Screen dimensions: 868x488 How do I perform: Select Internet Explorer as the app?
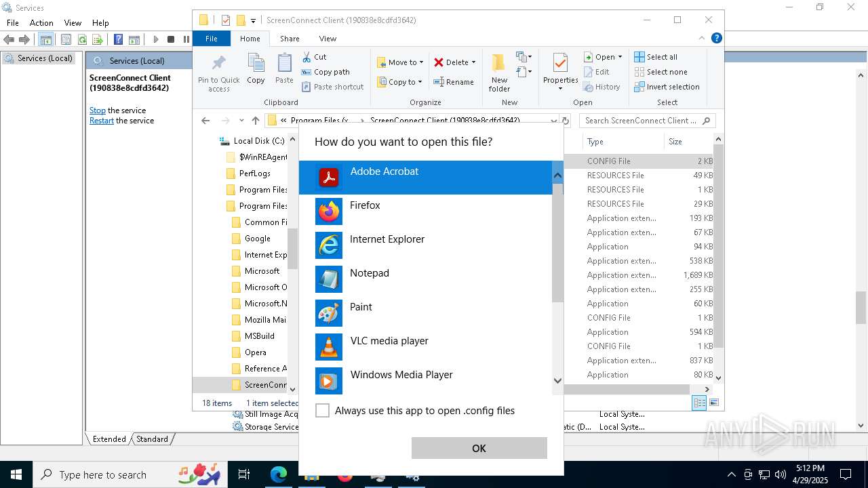426,245
